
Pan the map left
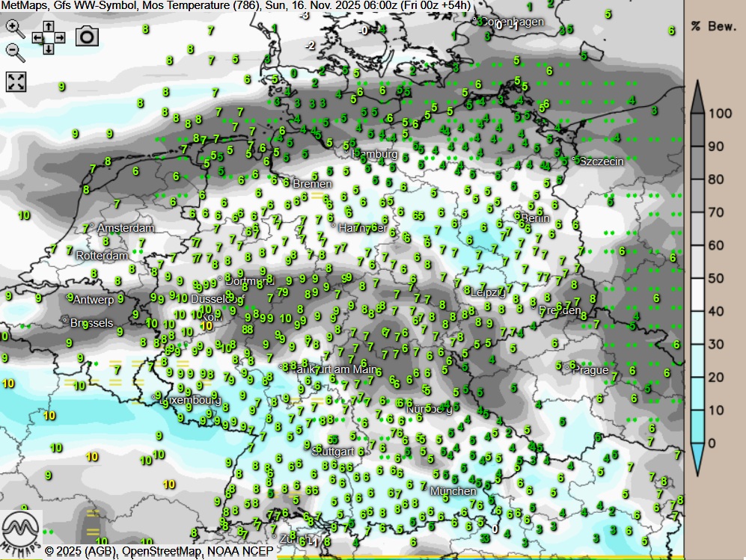point(37,37)
